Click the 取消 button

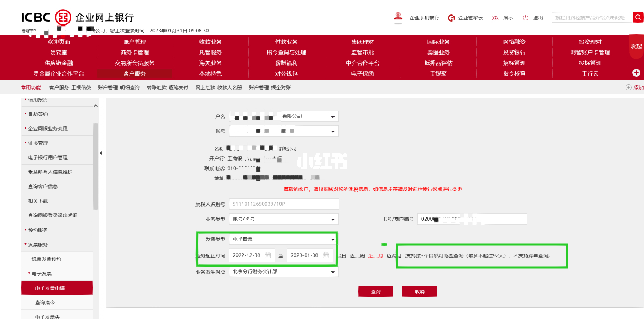point(420,291)
